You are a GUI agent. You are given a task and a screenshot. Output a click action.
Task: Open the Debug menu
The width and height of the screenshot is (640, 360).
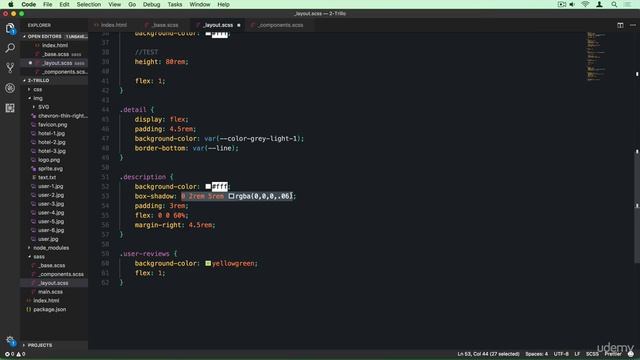pyautogui.click(x=151, y=4)
